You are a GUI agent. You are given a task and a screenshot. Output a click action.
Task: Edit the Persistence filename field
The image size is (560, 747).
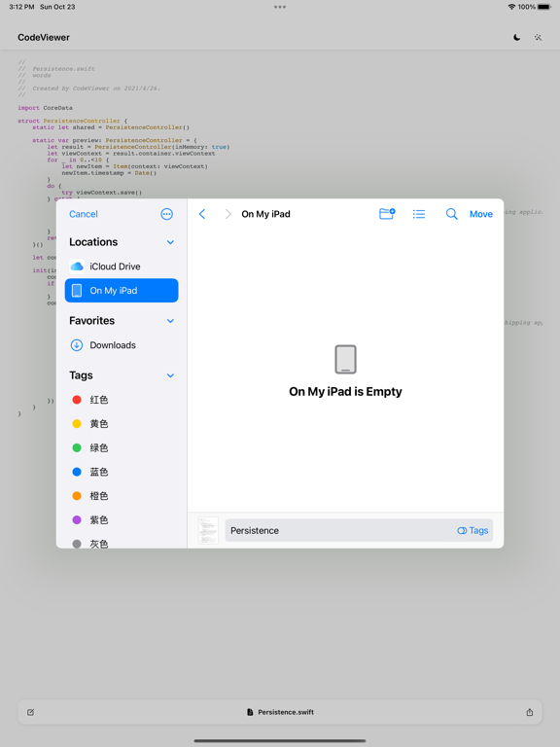coord(359,530)
